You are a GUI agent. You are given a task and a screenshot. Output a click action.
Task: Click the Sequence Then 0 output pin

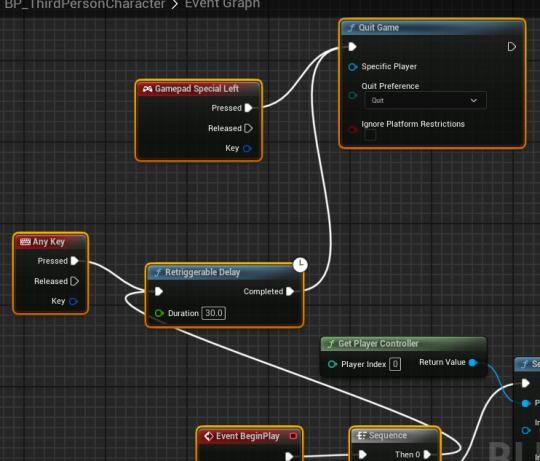pyautogui.click(x=427, y=454)
